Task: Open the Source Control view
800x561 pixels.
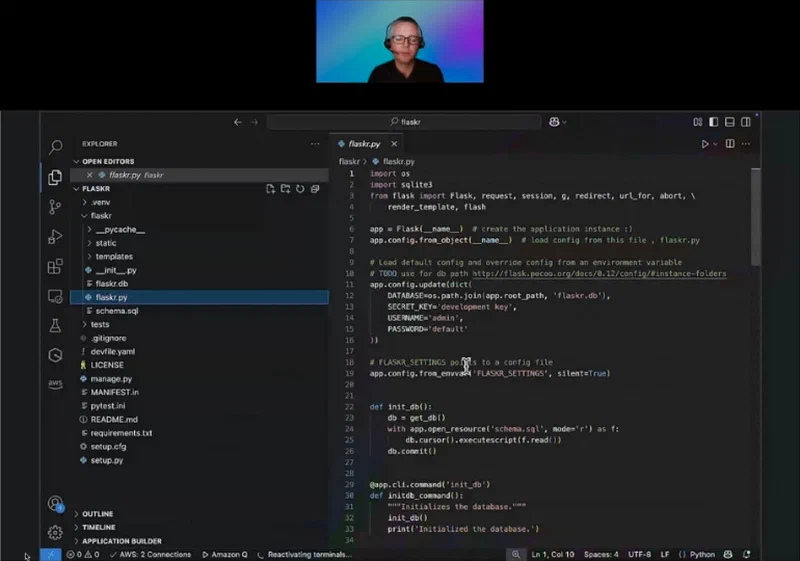Action: point(55,207)
